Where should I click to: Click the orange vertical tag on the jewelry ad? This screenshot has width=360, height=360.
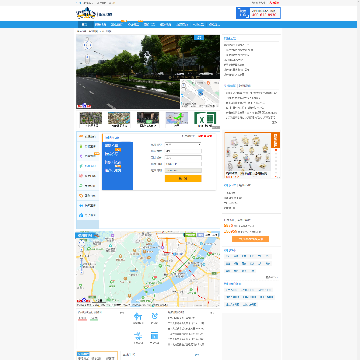(276, 140)
